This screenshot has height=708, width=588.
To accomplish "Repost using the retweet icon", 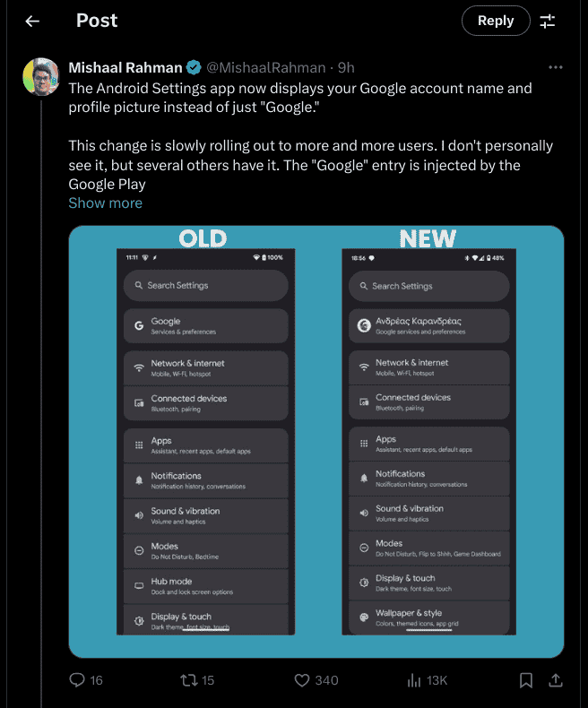I will (x=189, y=680).
